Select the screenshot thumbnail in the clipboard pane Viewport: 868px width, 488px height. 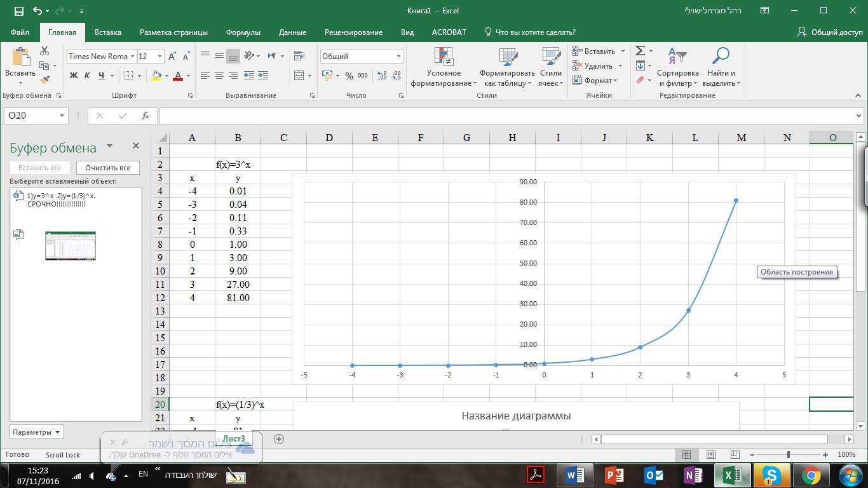click(x=71, y=246)
